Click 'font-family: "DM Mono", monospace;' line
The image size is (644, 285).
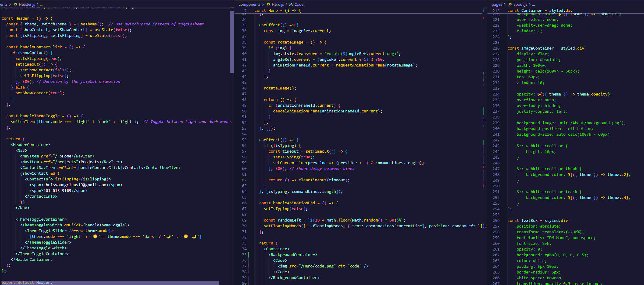(556, 238)
